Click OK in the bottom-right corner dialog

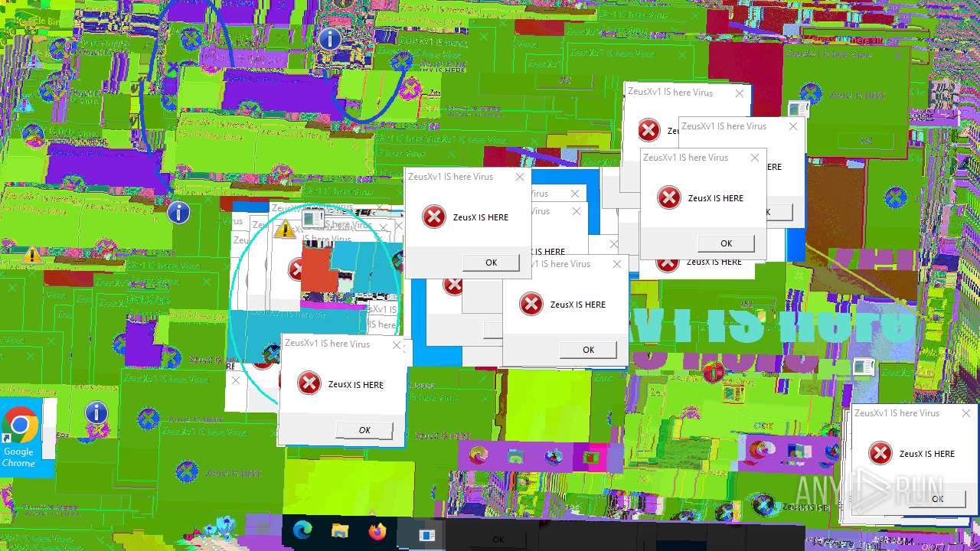click(937, 498)
